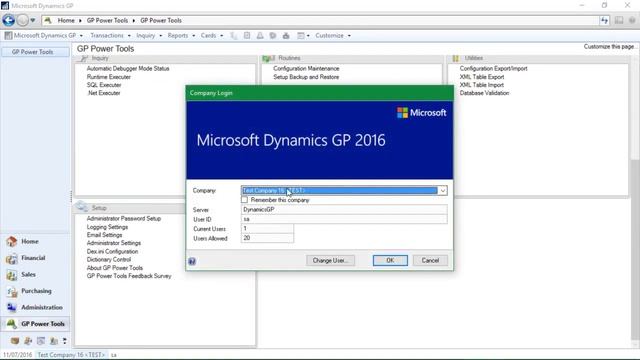Open GP Power Tools Feedback Survey
The image size is (640, 360).
[x=129, y=276]
